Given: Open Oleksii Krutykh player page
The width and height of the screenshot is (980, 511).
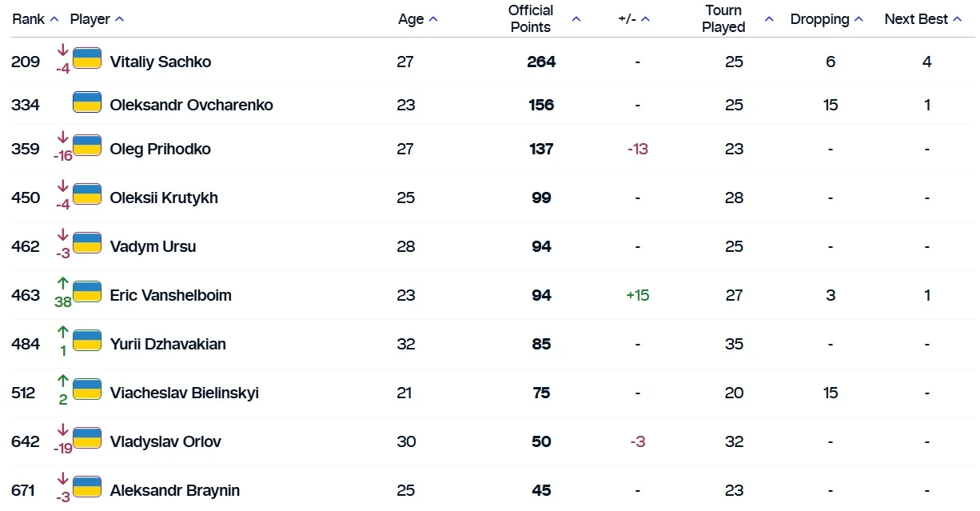Looking at the screenshot, I should pyautogui.click(x=164, y=198).
